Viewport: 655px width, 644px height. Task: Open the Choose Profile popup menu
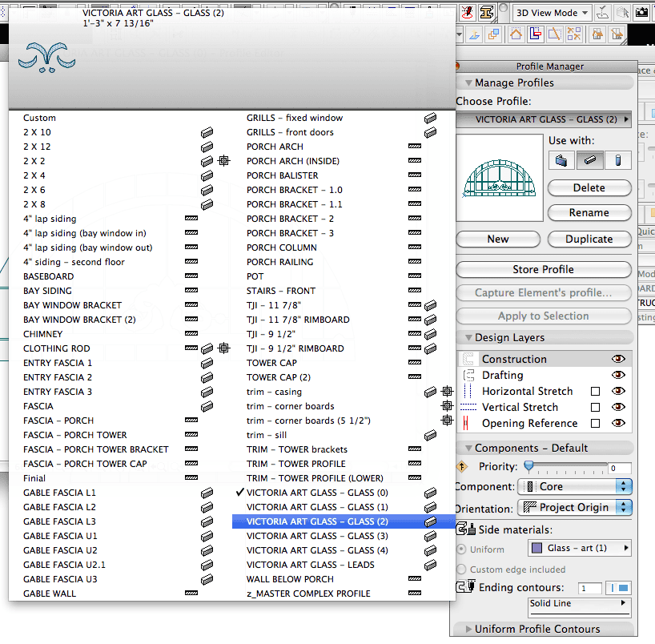[x=544, y=119]
